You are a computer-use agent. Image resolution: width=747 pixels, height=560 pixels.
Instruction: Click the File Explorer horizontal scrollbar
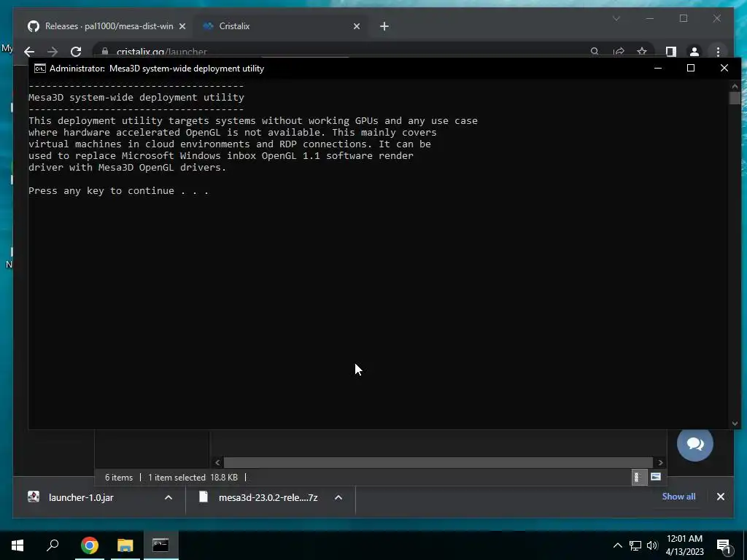pos(438,462)
